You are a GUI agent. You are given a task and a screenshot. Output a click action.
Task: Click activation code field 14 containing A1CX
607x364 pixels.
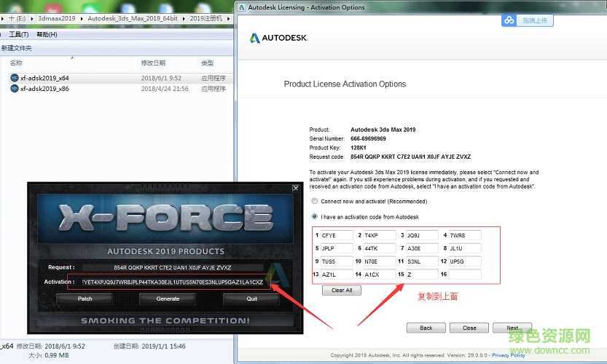point(380,274)
